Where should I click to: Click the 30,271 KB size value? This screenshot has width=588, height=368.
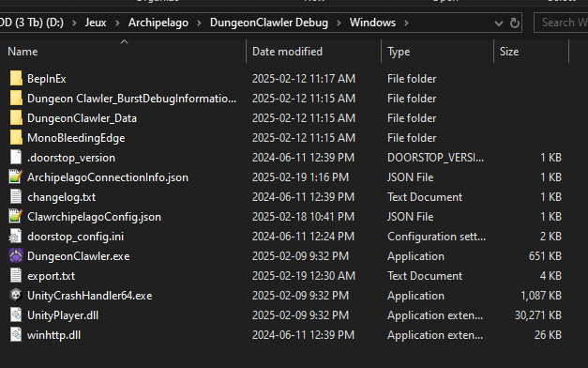click(538, 315)
